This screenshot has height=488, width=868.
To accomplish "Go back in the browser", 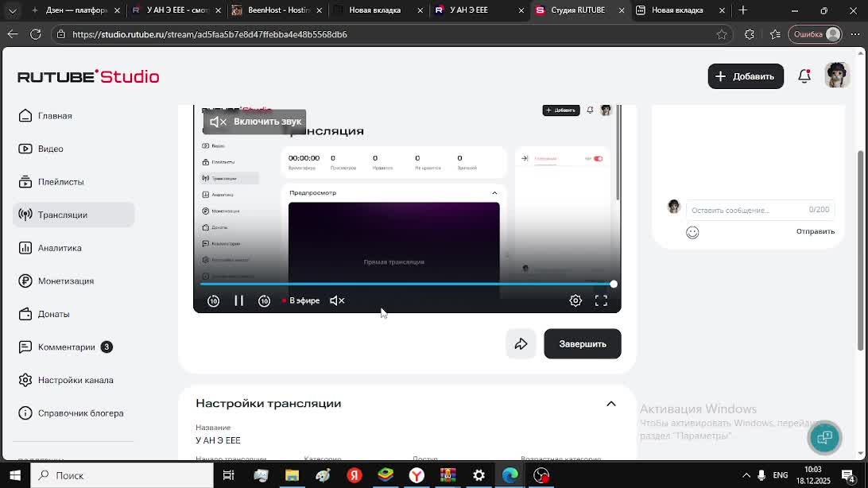I will click(x=13, y=34).
